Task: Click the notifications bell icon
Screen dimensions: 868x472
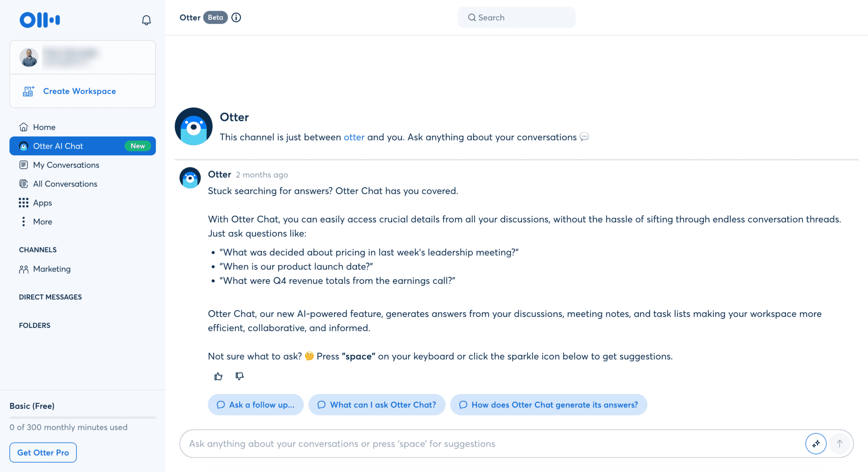Action: (x=146, y=20)
